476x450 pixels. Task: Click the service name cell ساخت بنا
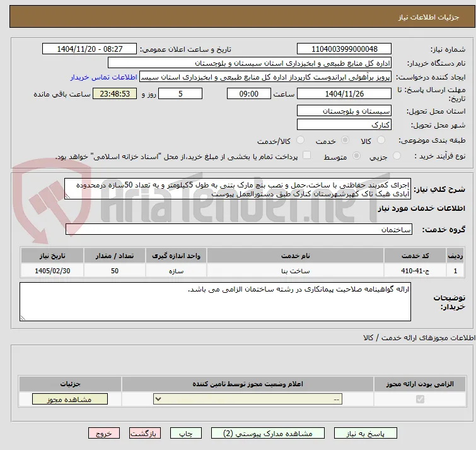point(296,270)
